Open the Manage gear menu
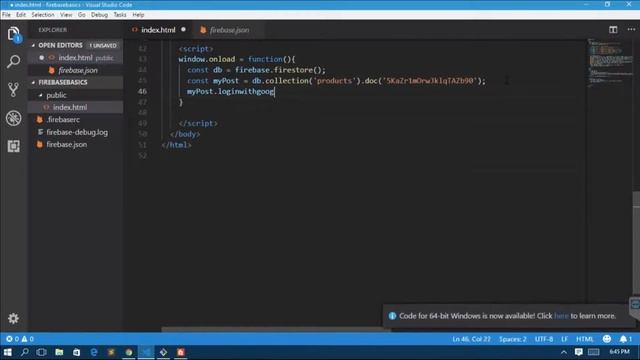 click(13, 318)
